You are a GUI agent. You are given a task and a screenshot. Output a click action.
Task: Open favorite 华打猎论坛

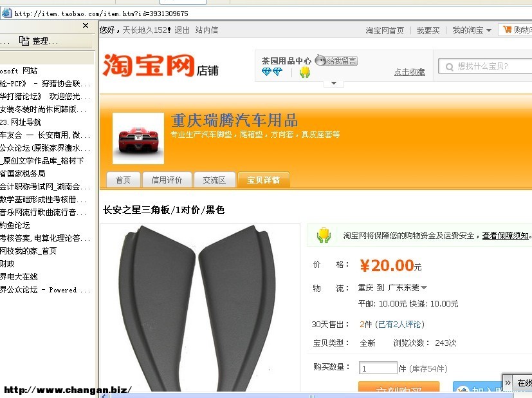tap(45, 96)
